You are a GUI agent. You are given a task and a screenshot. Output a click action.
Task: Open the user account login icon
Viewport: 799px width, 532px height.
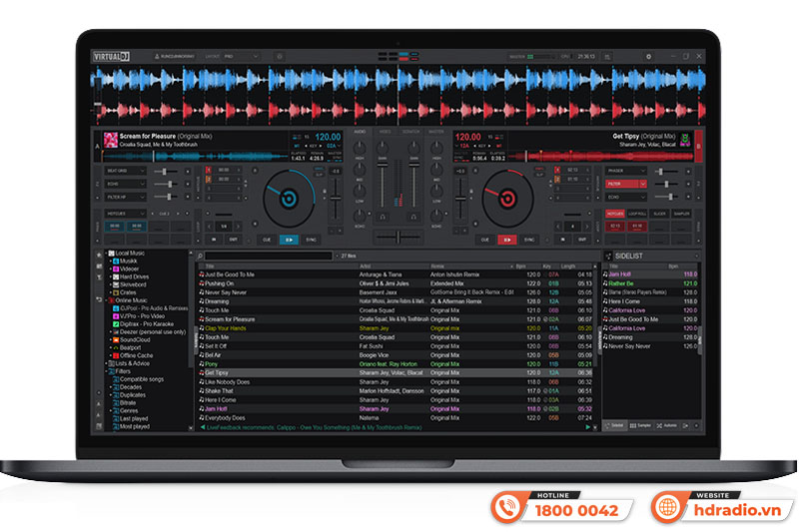[x=157, y=57]
